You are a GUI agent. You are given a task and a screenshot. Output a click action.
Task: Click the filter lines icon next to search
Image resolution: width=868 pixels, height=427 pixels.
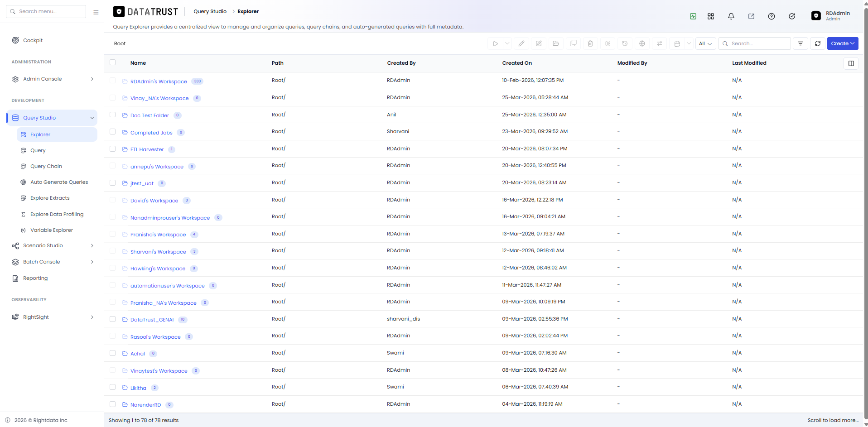800,43
